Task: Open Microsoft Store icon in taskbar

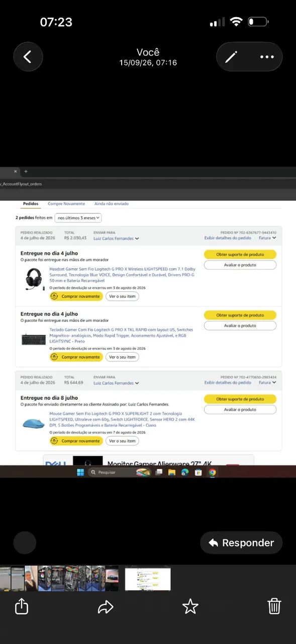Action: click(199, 472)
